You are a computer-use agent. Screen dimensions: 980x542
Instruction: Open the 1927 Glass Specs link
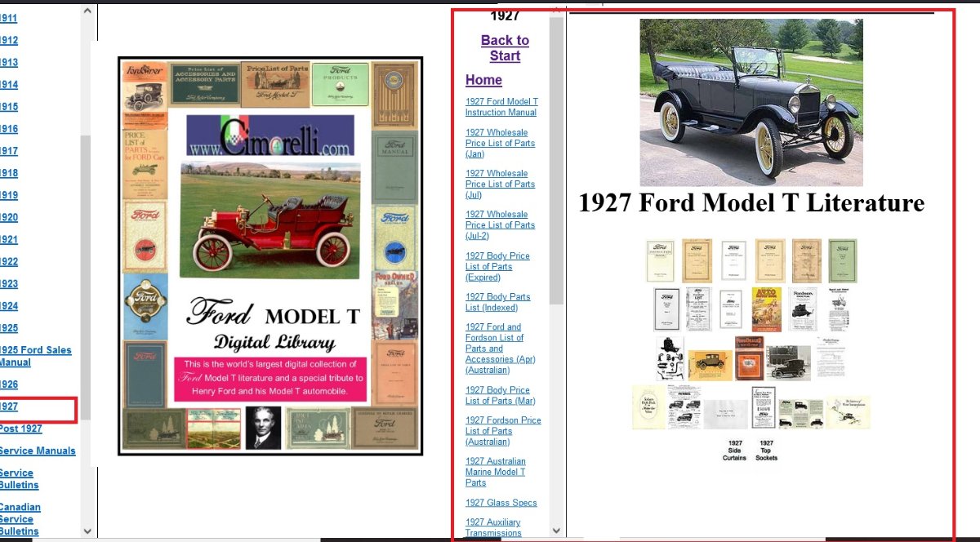point(501,503)
